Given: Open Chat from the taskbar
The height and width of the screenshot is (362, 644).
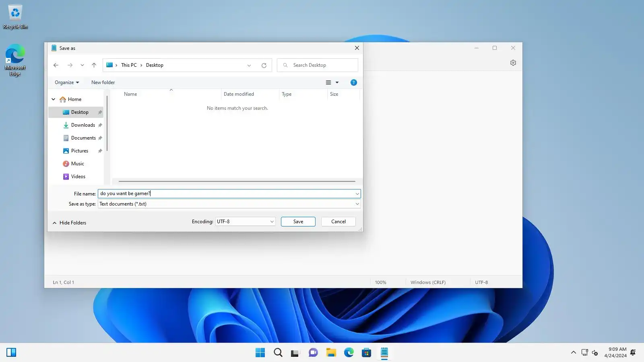Looking at the screenshot, I should (314, 353).
